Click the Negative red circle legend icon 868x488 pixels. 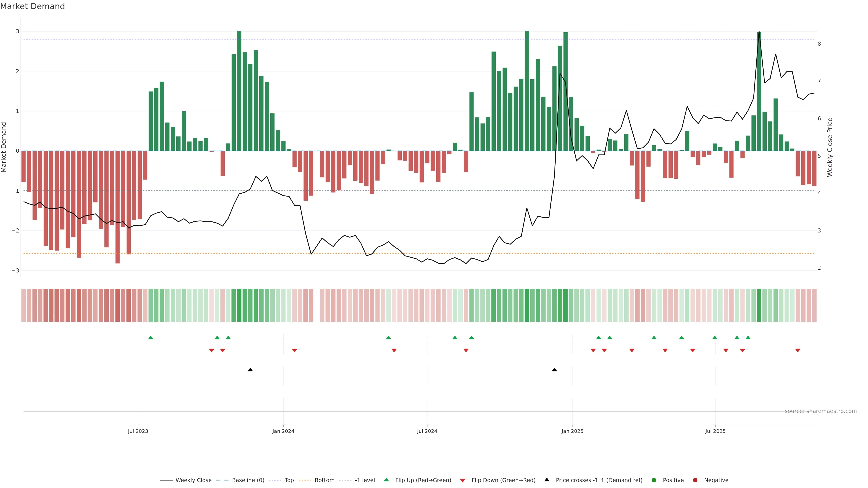695,480
